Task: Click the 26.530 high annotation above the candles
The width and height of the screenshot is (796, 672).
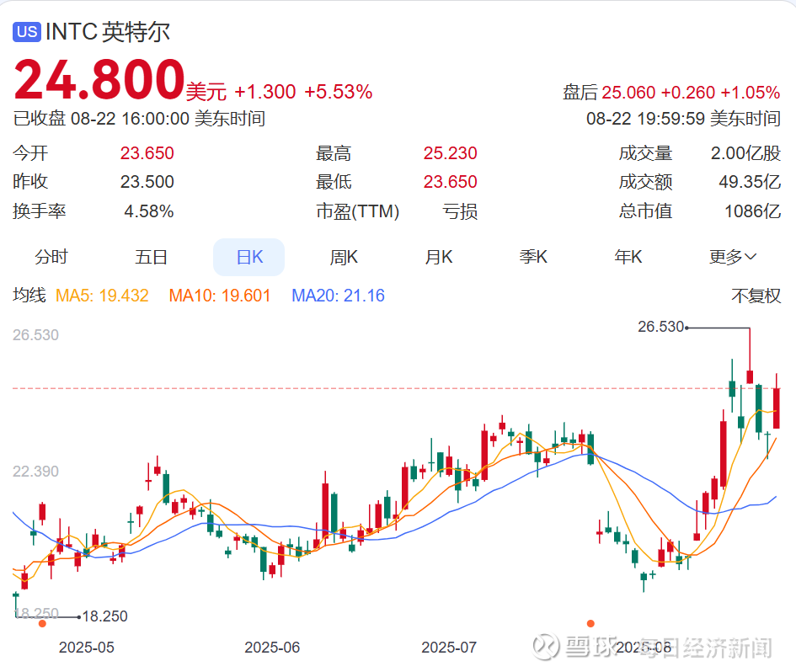Action: (x=661, y=327)
